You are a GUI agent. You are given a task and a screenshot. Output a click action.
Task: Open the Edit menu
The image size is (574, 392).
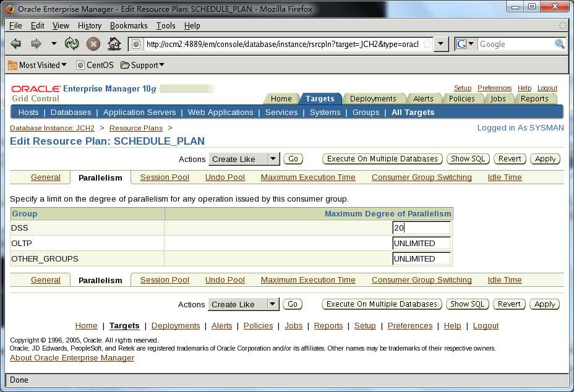click(37, 25)
